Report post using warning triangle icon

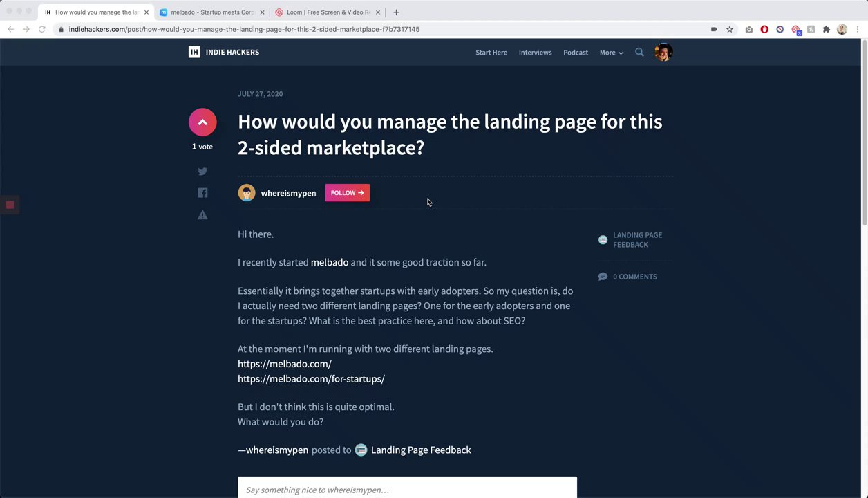point(202,215)
